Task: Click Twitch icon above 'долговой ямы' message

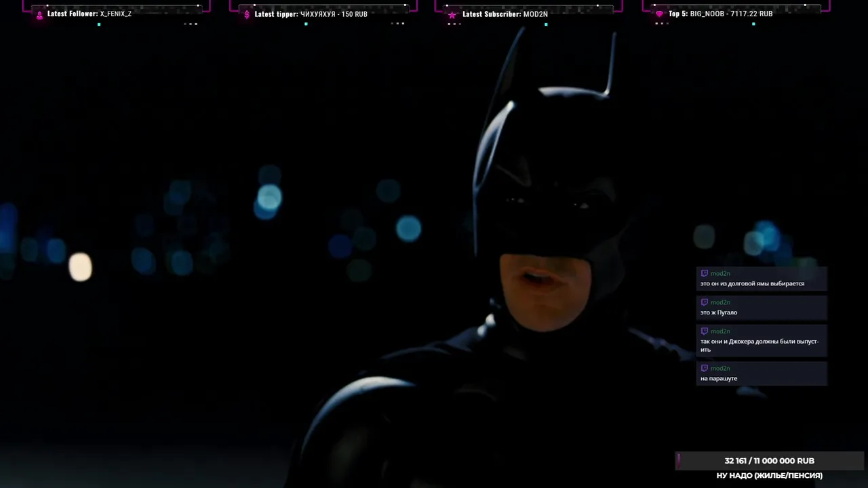Action: [x=705, y=273]
